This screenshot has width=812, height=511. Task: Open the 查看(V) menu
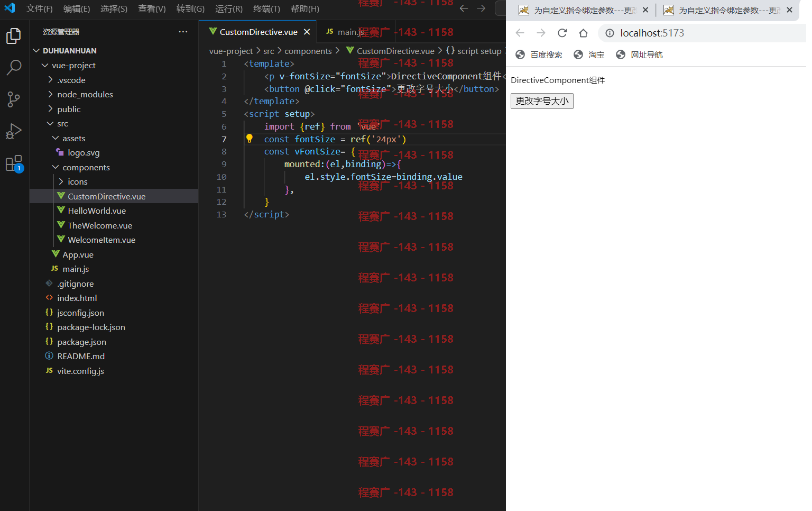point(152,9)
